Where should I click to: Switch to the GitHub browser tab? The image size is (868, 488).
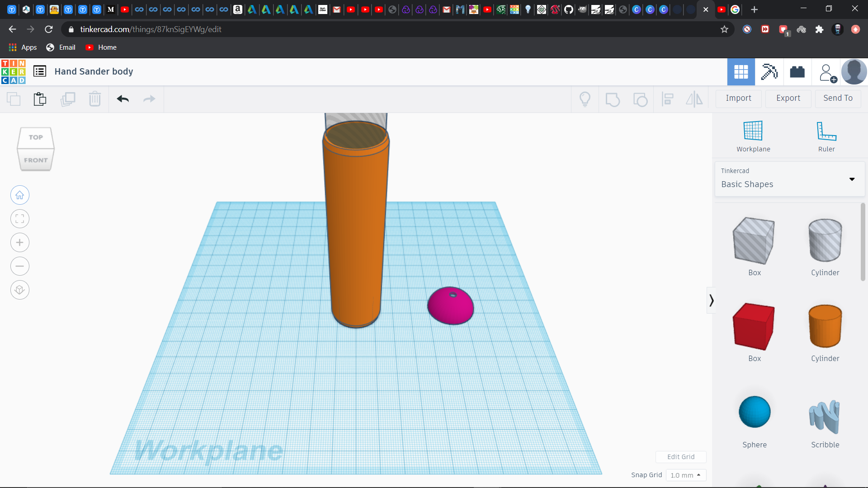[x=569, y=9]
